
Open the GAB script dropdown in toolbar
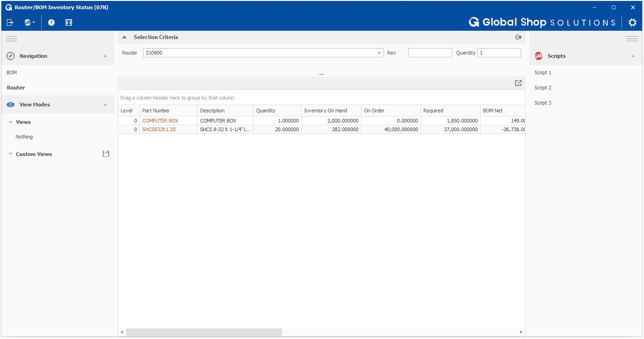tap(29, 22)
